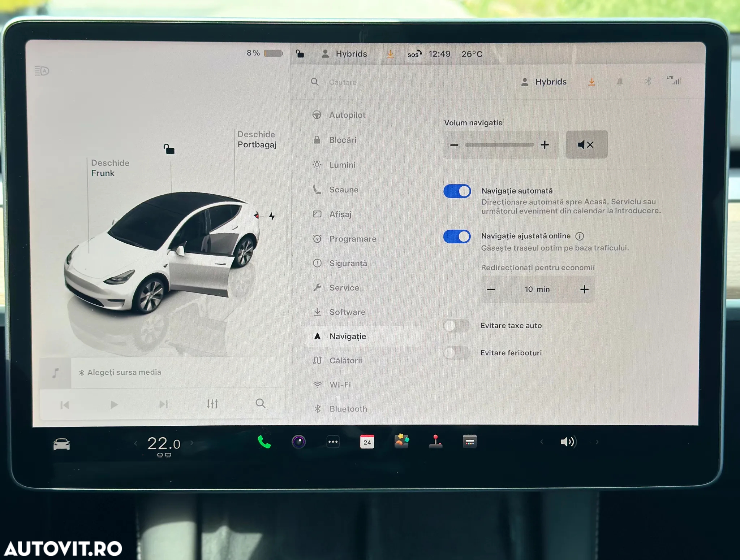Open the media equalizer icon

(212, 404)
